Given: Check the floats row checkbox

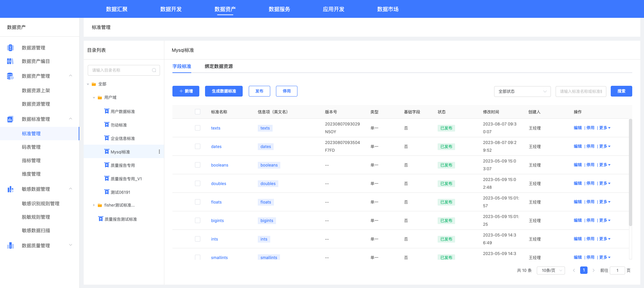Looking at the screenshot, I should 198,202.
